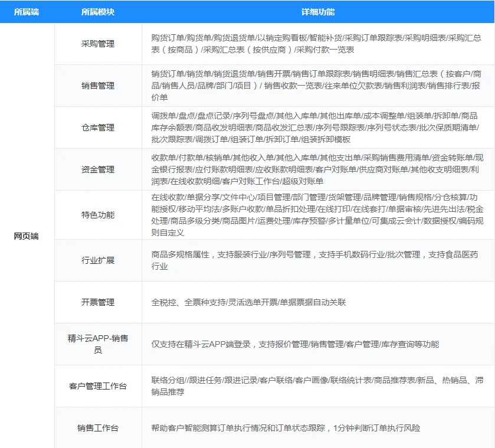Select the 销售工作台 module cell

[98, 429]
